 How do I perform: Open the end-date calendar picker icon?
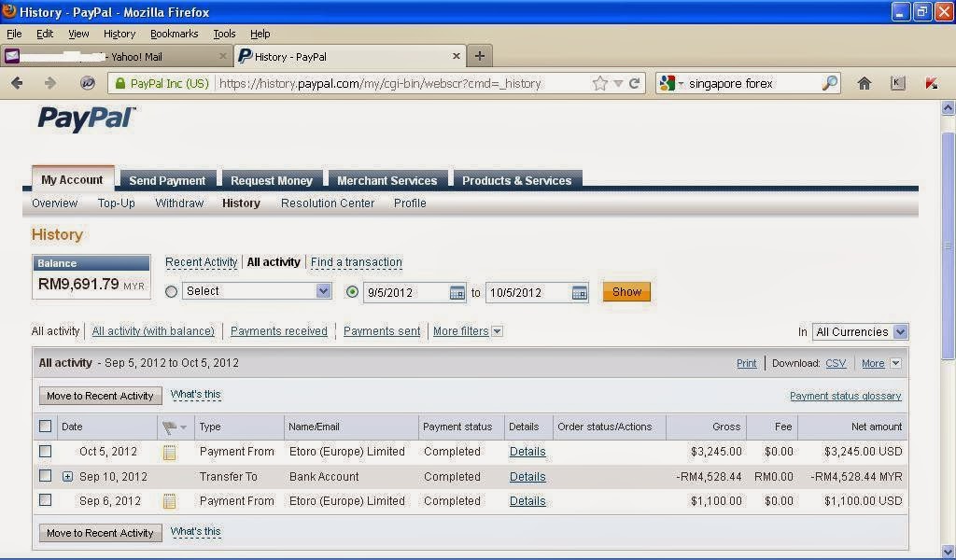pyautogui.click(x=579, y=293)
